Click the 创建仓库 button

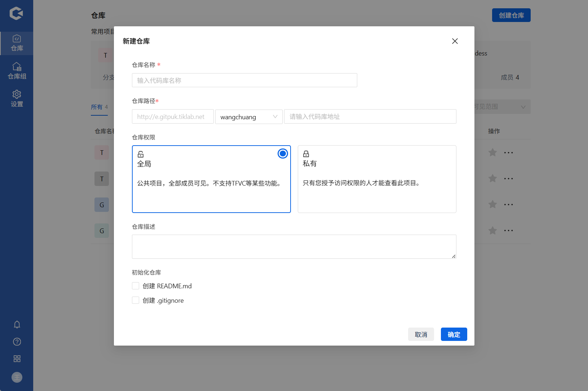coord(511,15)
